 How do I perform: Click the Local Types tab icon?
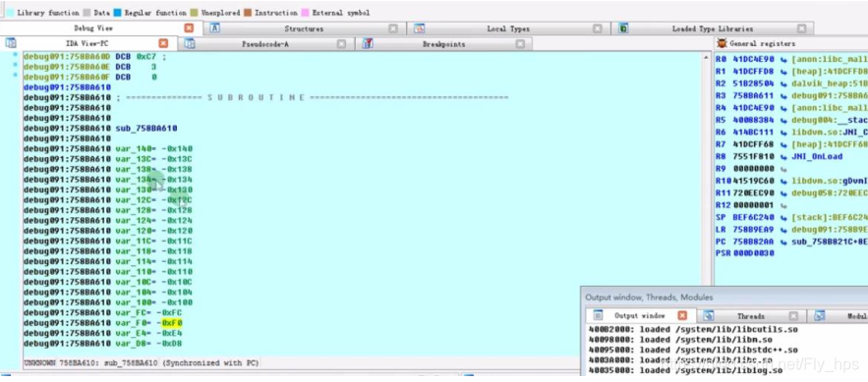pyautogui.click(x=419, y=28)
